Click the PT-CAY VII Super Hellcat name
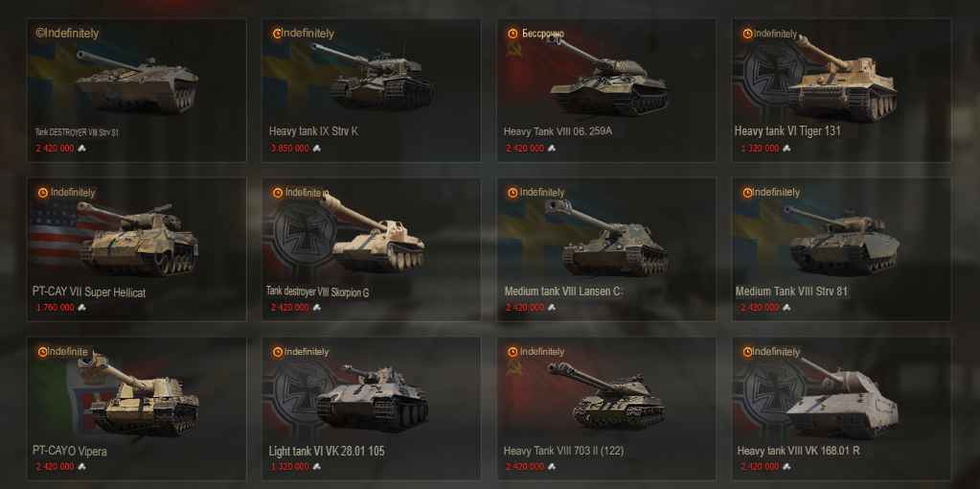This screenshot has height=489, width=980. tap(89, 292)
